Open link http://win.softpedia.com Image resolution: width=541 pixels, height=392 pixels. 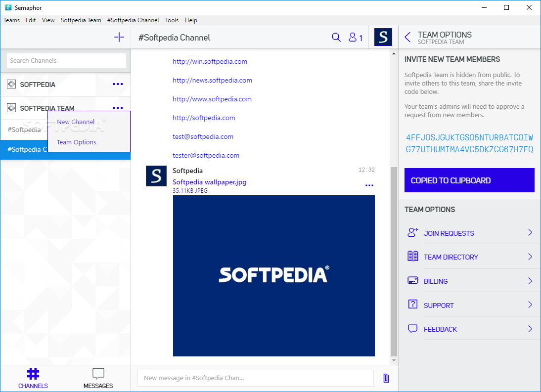pyautogui.click(x=210, y=61)
